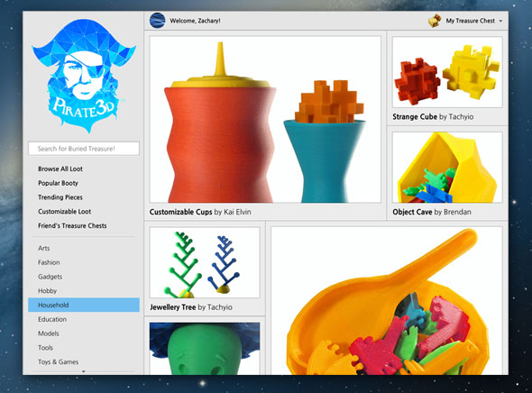Click the sidebar scroll-down arrow
The image size is (532, 393).
point(84,371)
